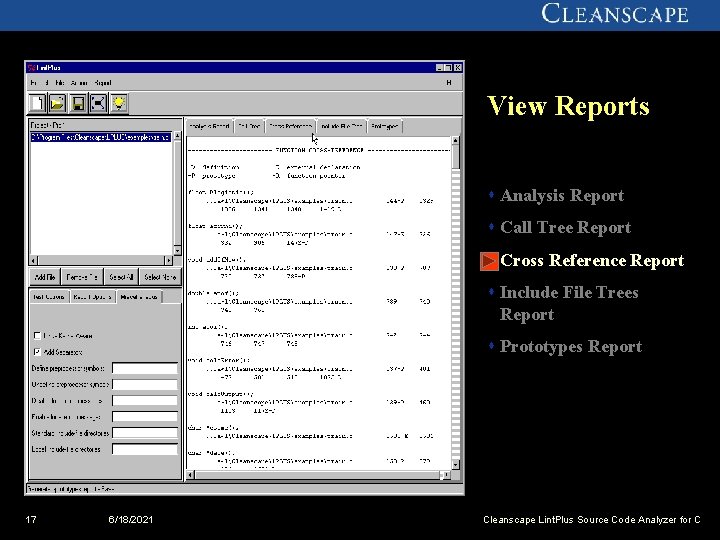The width and height of the screenshot is (720, 540).
Task: Click the slide date 6/18/2021
Action: coord(130,519)
